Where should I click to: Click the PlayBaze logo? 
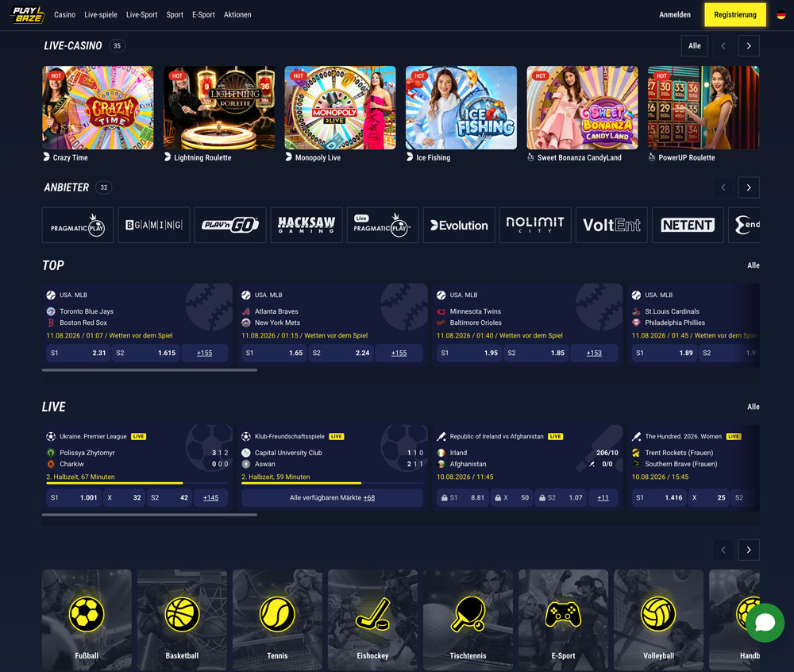(x=27, y=14)
